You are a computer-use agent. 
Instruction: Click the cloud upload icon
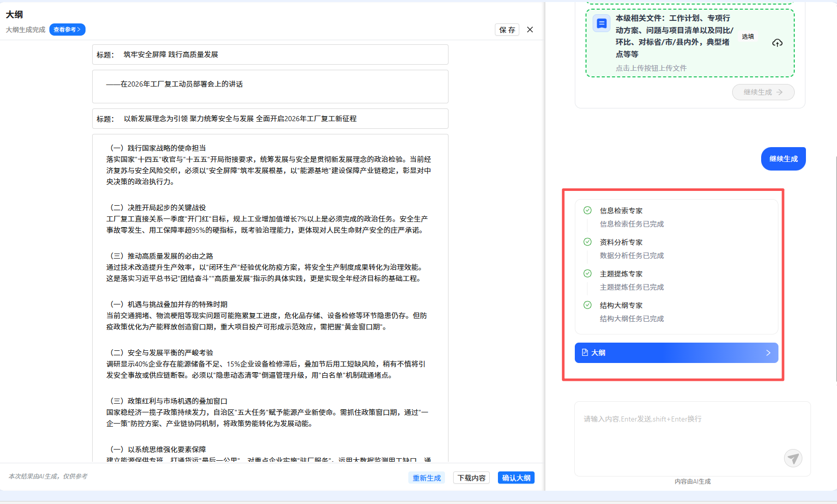(777, 43)
